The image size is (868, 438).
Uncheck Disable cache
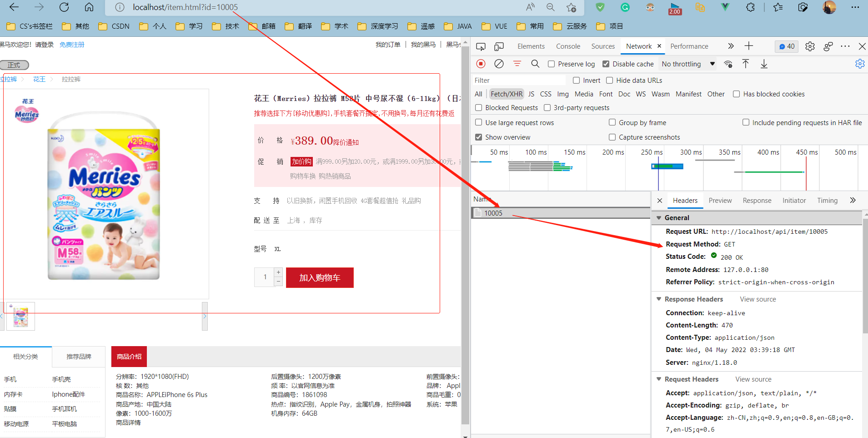[x=606, y=64]
